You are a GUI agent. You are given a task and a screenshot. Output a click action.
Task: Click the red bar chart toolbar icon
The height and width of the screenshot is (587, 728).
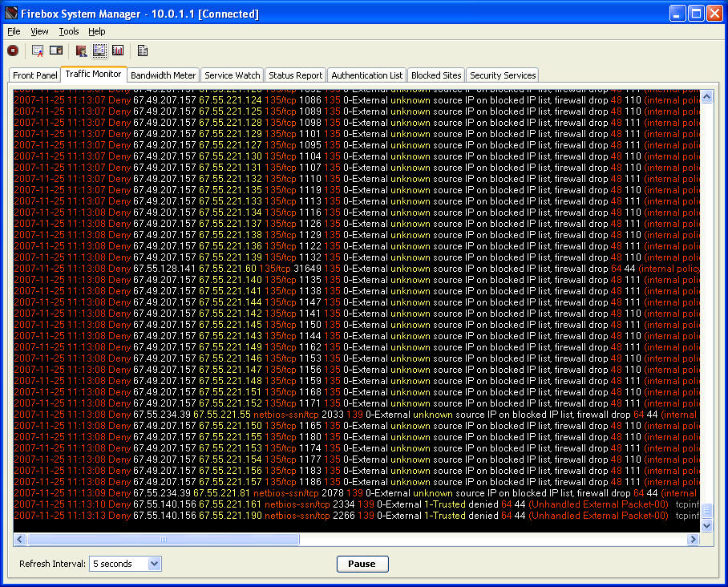point(118,51)
